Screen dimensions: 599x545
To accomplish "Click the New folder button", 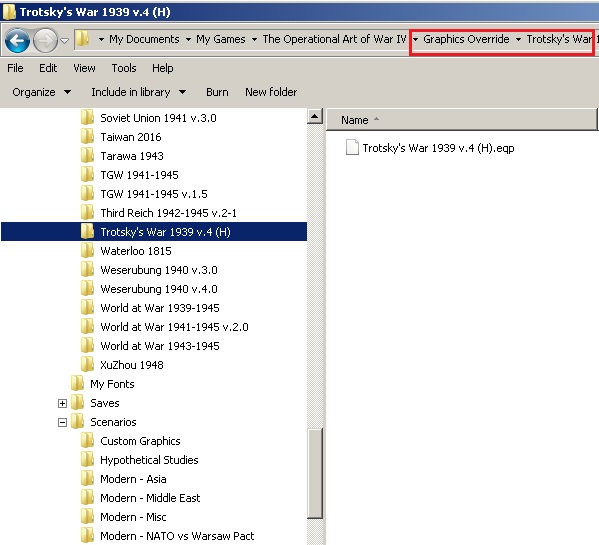I will [271, 92].
